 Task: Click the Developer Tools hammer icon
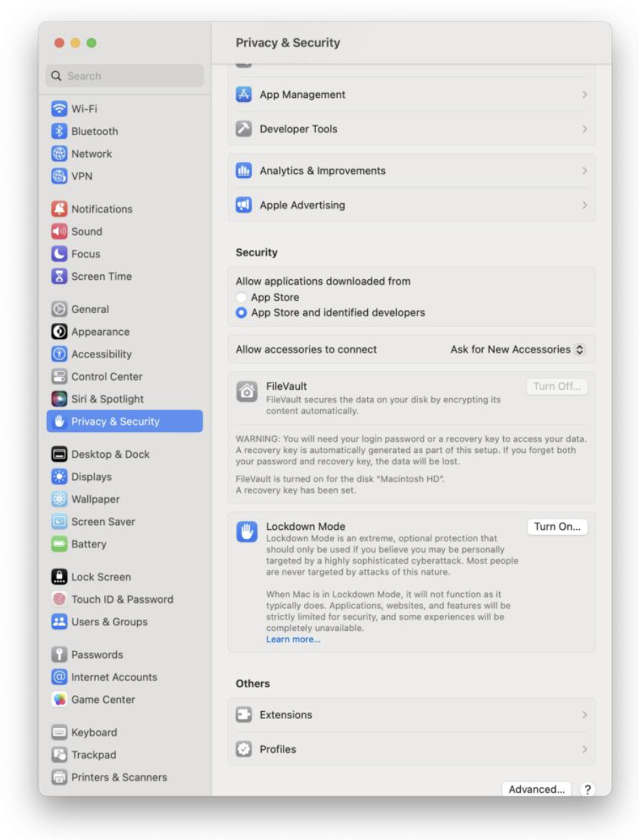[x=244, y=129]
